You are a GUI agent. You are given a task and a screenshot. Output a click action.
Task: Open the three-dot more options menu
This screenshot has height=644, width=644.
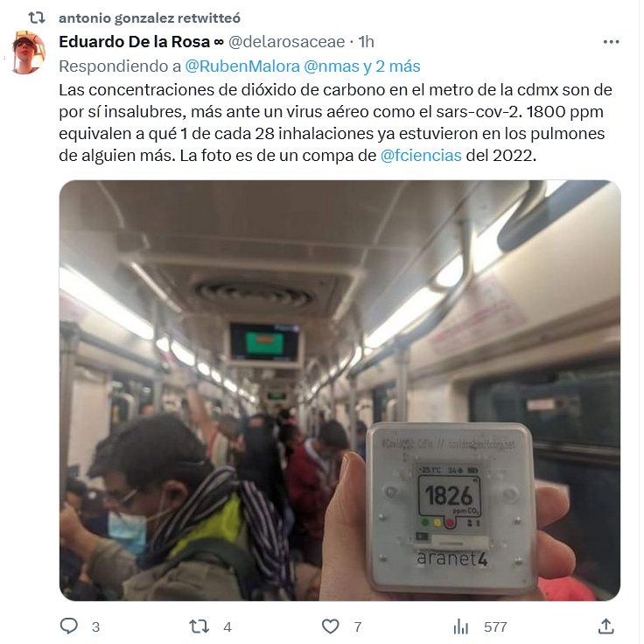[611, 42]
